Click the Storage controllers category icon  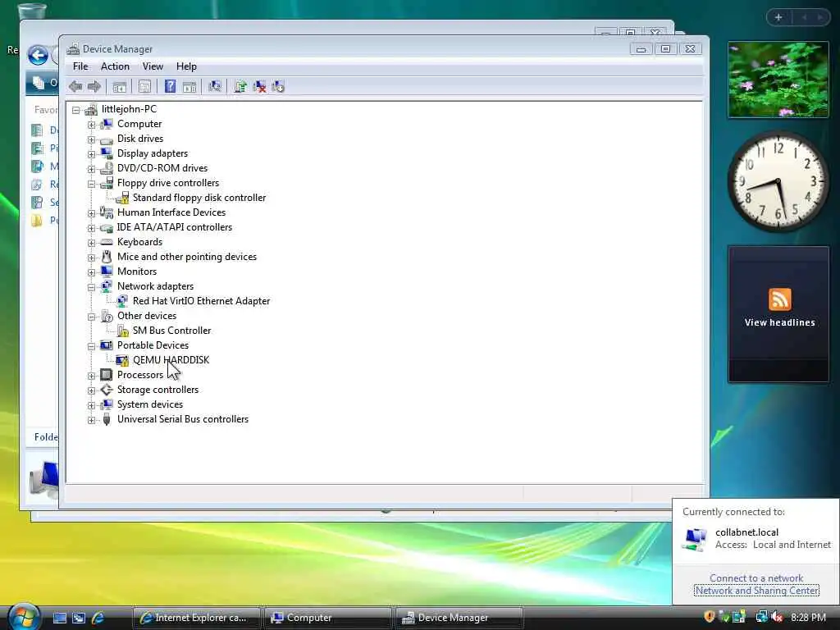pos(107,390)
